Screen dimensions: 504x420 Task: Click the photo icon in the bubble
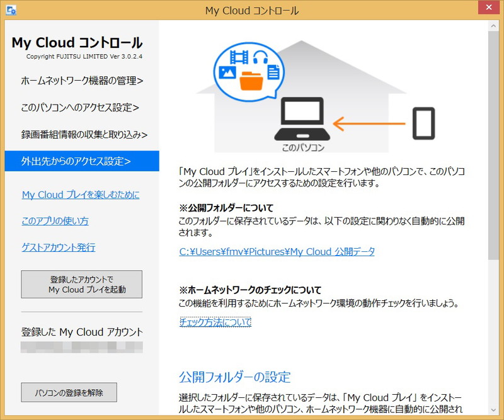(x=227, y=72)
